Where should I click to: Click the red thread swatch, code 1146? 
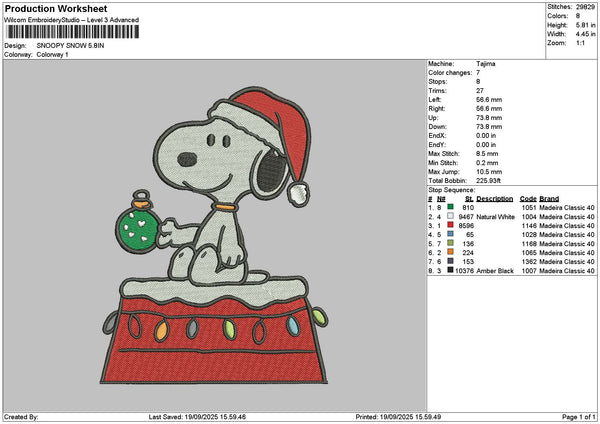(450, 225)
